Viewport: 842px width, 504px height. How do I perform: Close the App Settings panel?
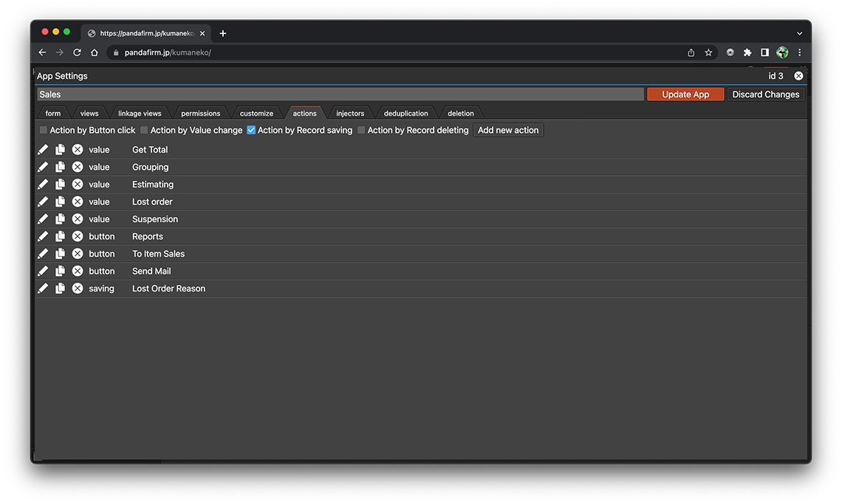tap(798, 76)
